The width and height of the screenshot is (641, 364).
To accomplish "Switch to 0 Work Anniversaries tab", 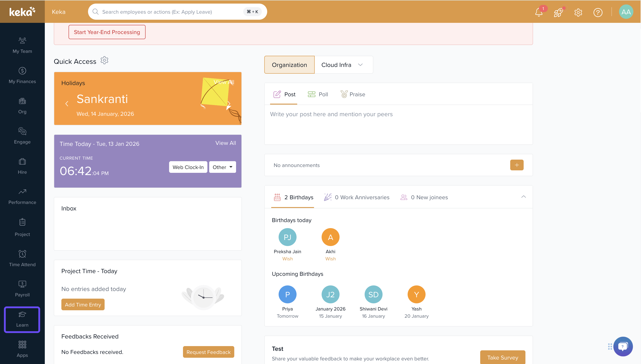I will coord(356,197).
